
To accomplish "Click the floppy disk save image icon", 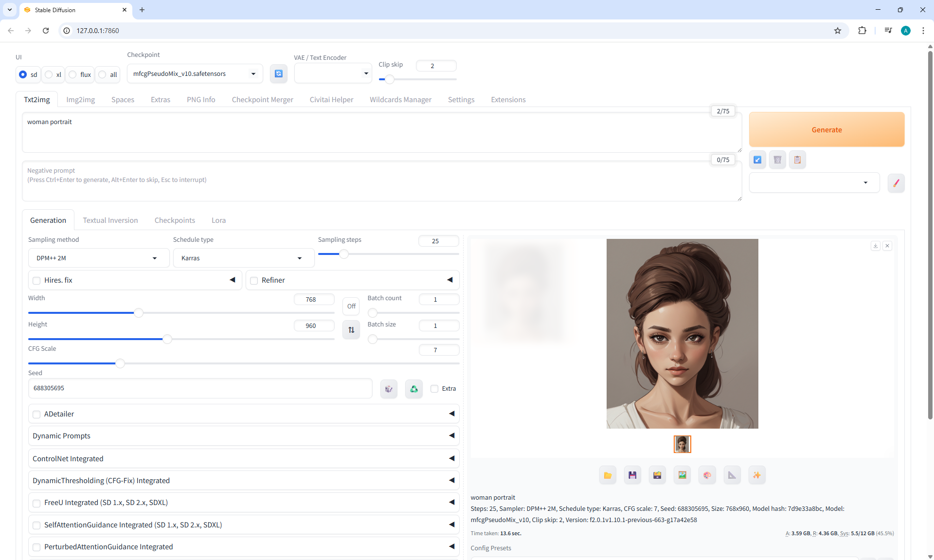I will click(x=632, y=475).
